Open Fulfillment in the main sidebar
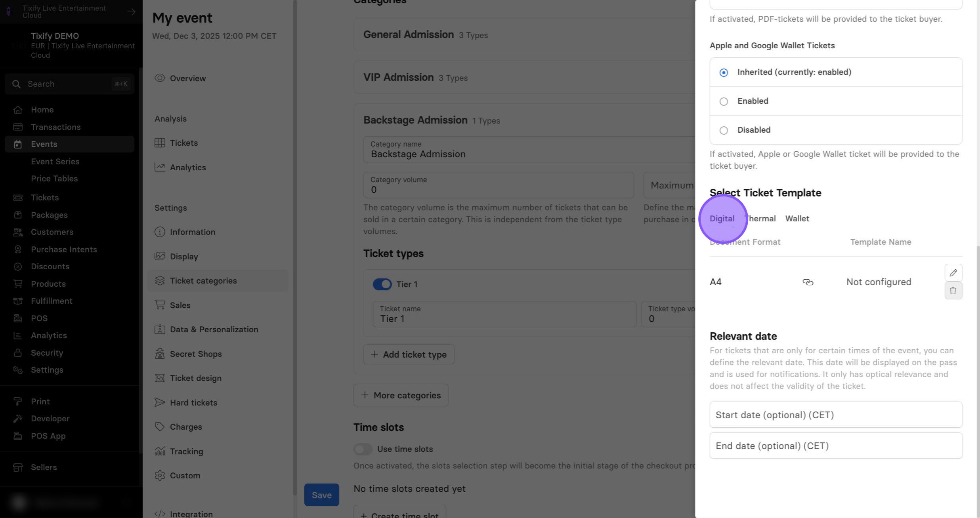The width and height of the screenshot is (980, 518). (52, 301)
